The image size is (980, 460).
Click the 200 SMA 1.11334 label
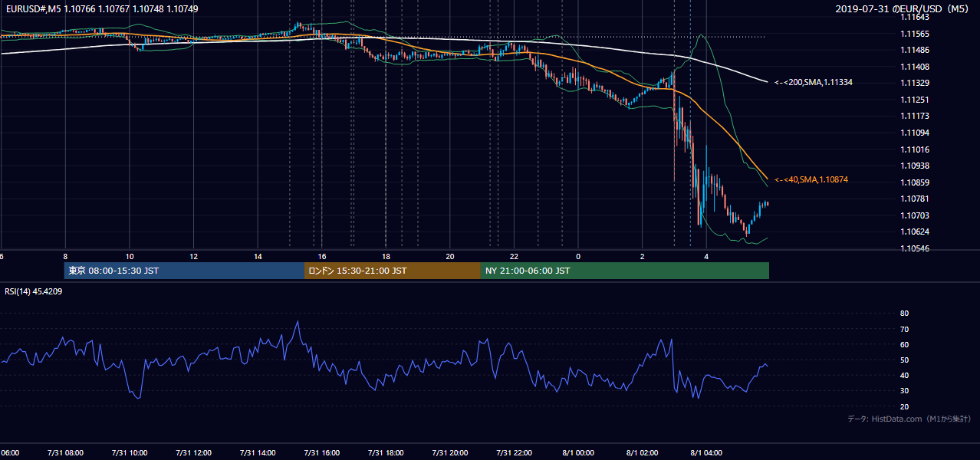(814, 82)
